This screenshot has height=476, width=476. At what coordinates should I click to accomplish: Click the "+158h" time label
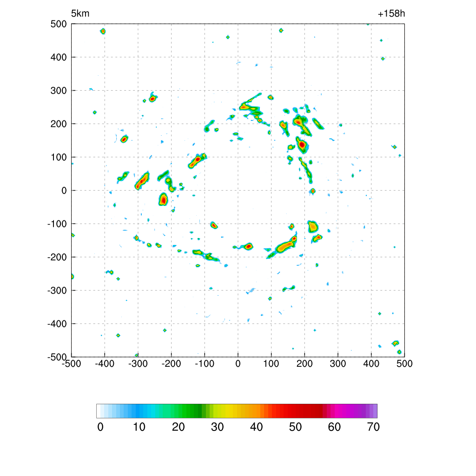[x=391, y=13]
